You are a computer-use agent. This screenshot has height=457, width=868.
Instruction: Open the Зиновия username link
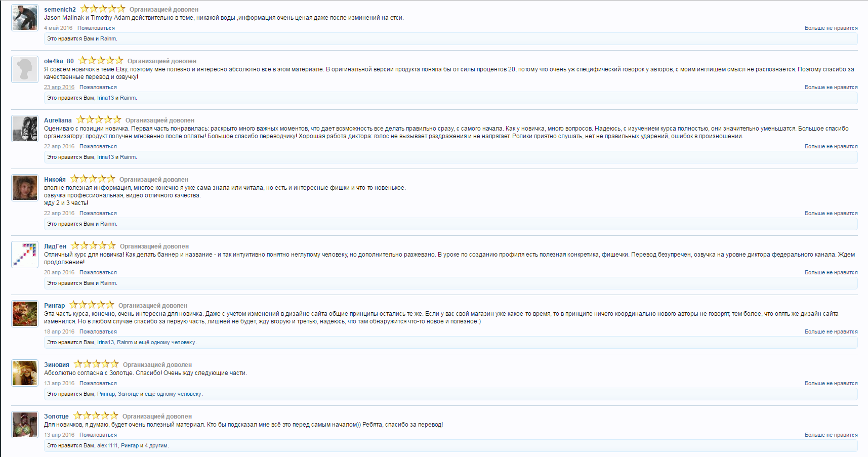click(57, 365)
